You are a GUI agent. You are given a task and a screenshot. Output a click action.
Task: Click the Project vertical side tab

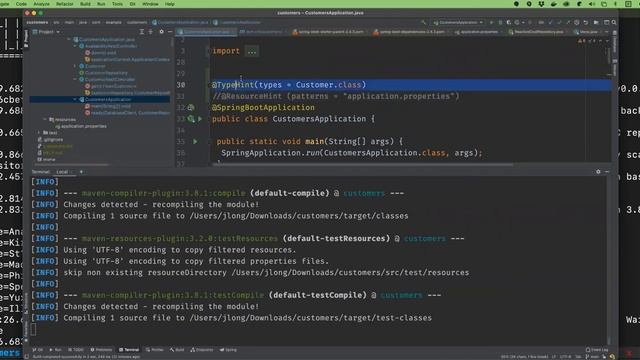pyautogui.click(x=26, y=39)
